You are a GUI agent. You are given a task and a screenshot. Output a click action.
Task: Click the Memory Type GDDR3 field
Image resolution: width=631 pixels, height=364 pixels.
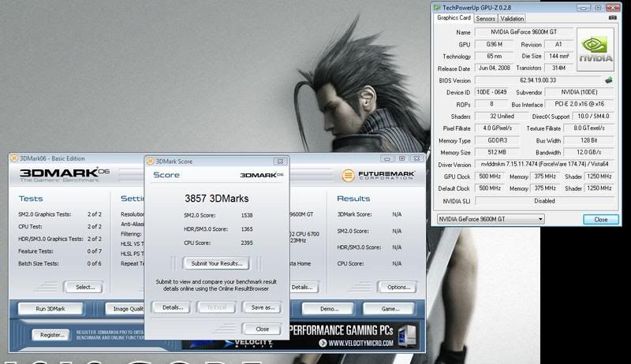(497, 140)
